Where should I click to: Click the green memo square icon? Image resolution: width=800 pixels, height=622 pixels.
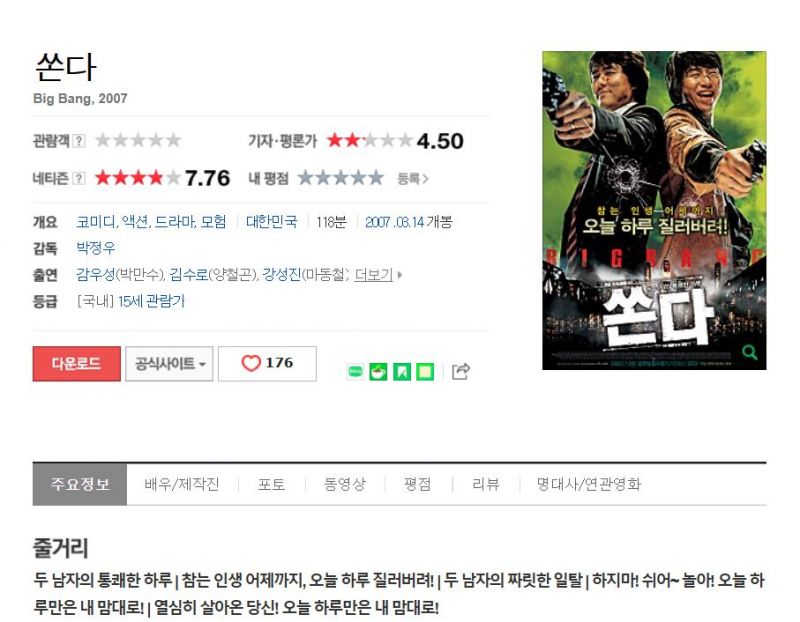(425, 371)
